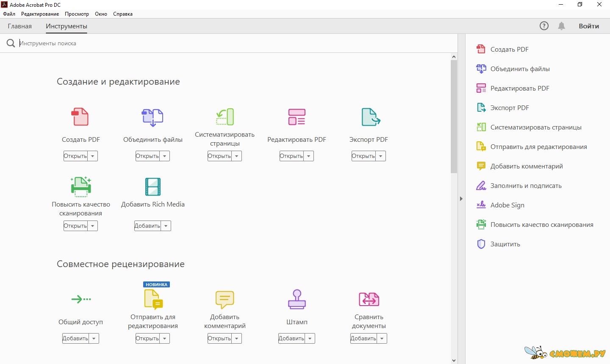
Task: Expand dropdown arrow under Объединить файлы
Action: [x=165, y=156]
